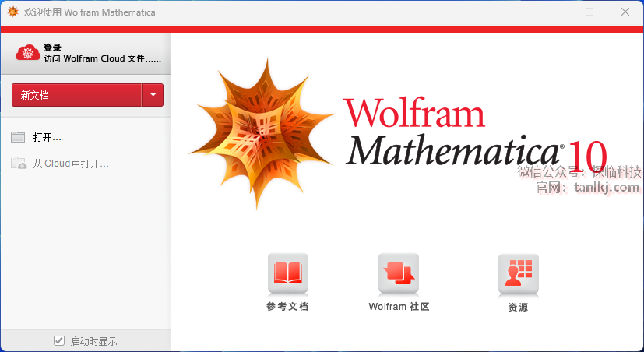Click the Mathematica spikey icon in title bar
The height and width of the screenshot is (352, 644).
click(x=13, y=12)
